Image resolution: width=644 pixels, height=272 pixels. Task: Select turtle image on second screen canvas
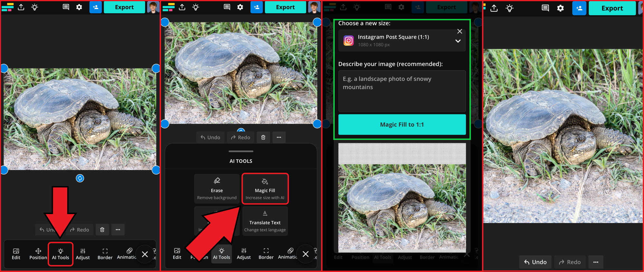[241, 73]
